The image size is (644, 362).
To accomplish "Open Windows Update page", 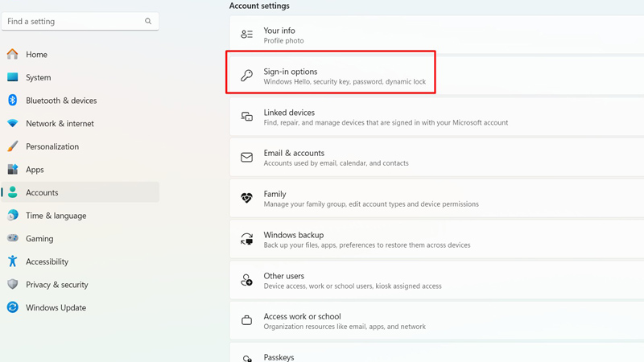I will (80, 307).
